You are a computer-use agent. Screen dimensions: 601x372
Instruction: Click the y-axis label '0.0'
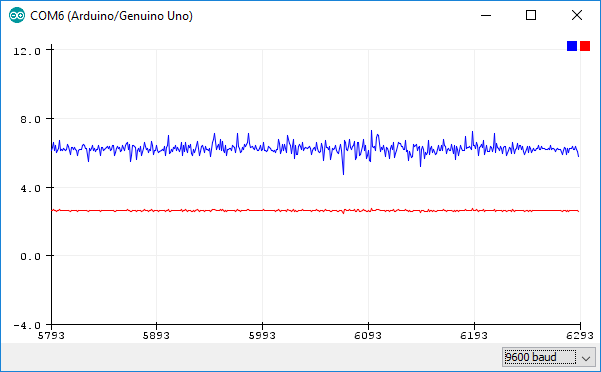click(31, 256)
